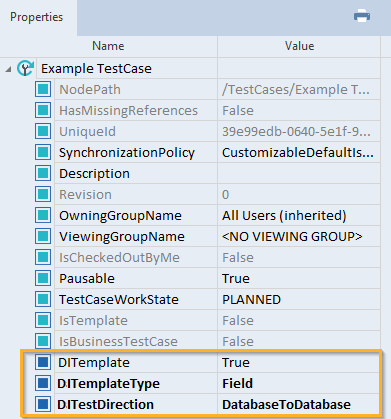The image size is (391, 419).
Task: Select the TestCaseWorkState property name
Action: [119, 299]
